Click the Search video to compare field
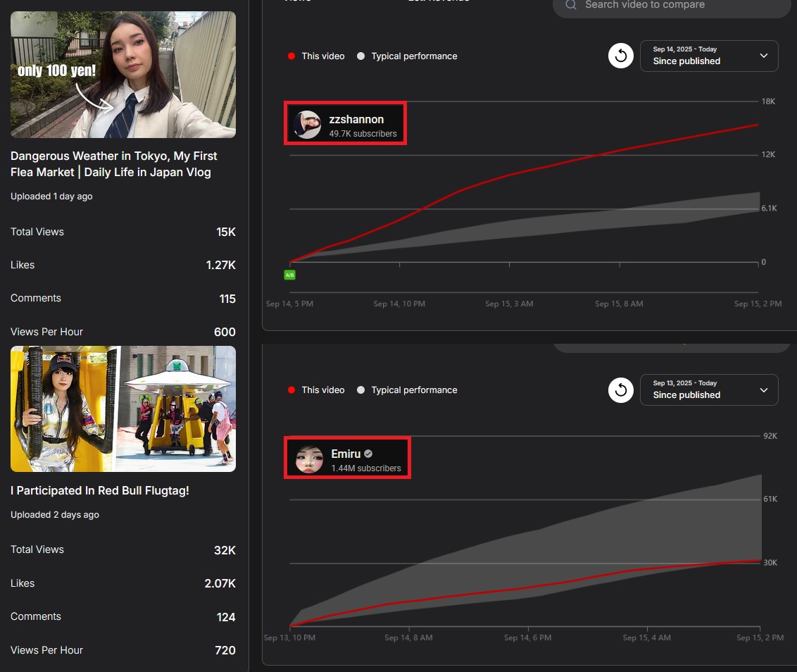Screen dimensions: 797x672 676,6
